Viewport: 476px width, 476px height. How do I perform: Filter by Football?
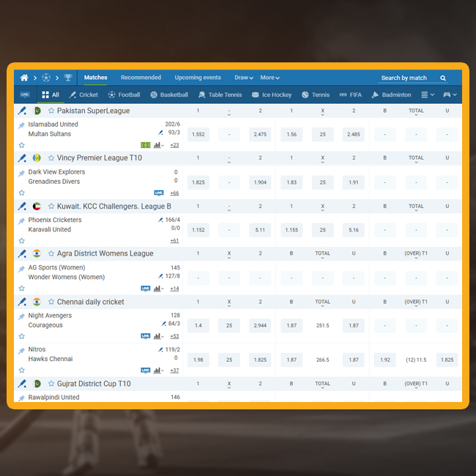(124, 94)
